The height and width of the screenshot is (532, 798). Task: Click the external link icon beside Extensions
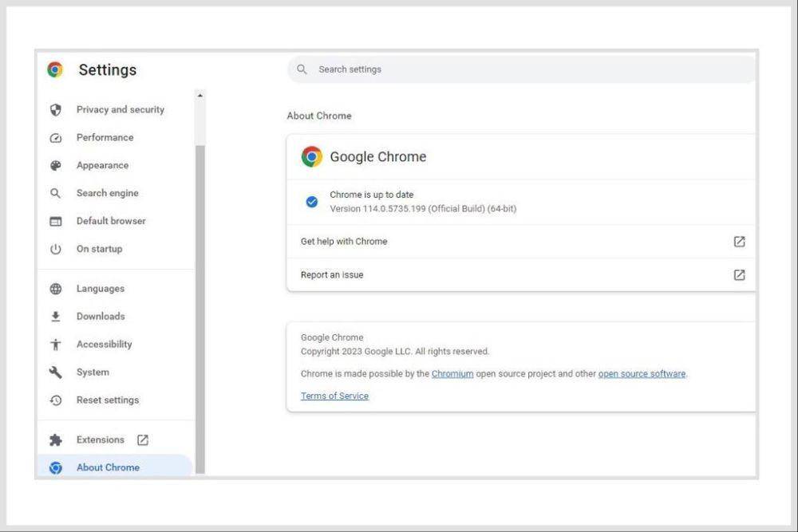click(143, 440)
